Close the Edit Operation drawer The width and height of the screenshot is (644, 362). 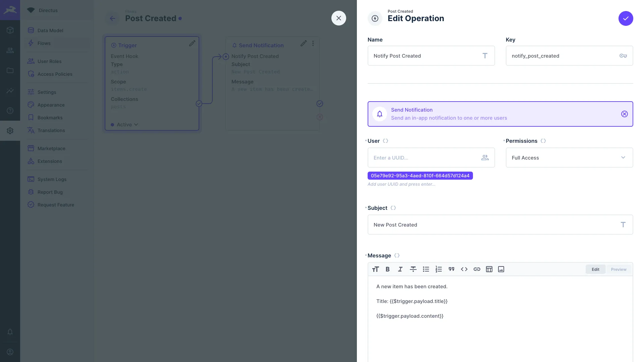[339, 18]
